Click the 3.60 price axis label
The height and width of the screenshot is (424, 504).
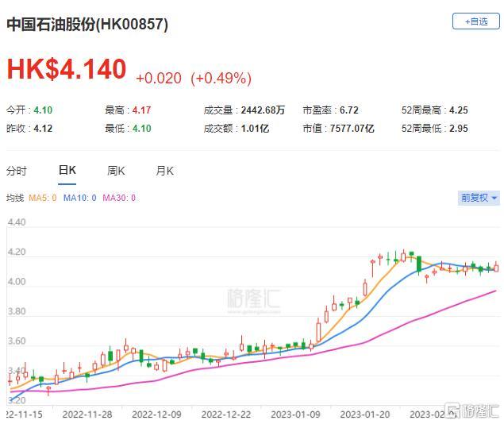pyautogui.click(x=17, y=341)
